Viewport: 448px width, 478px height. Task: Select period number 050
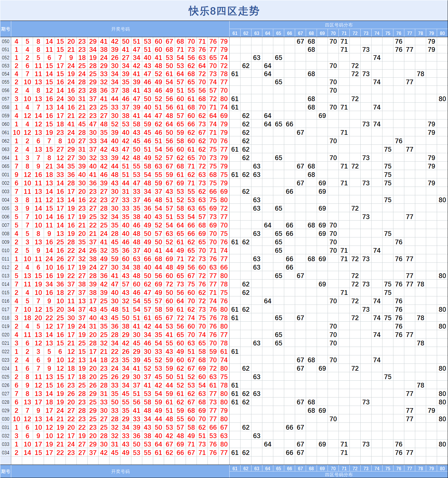6,41
